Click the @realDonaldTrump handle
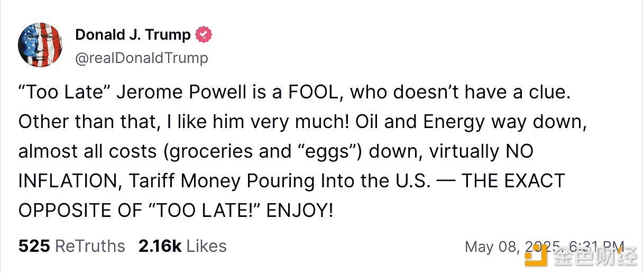Viewport: 644px width, 273px height. coord(142,58)
